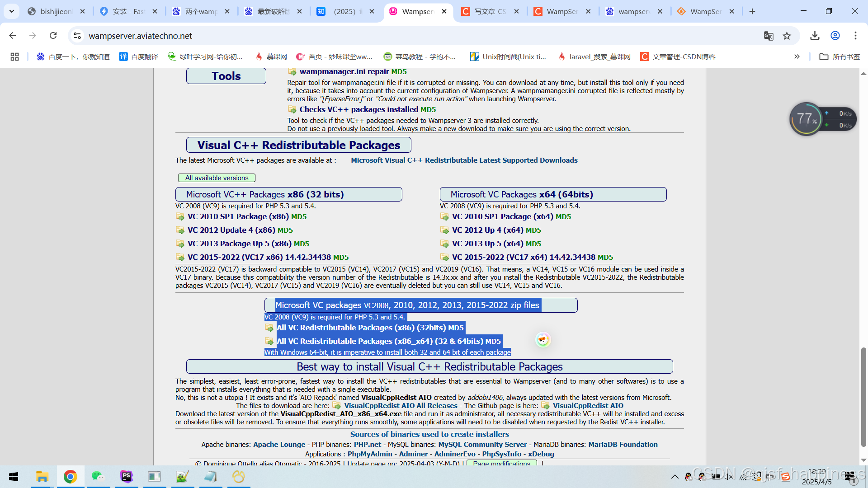This screenshot has width=868, height=488.
Task: Expand the tab search dropdown arrow
Action: (12, 11)
